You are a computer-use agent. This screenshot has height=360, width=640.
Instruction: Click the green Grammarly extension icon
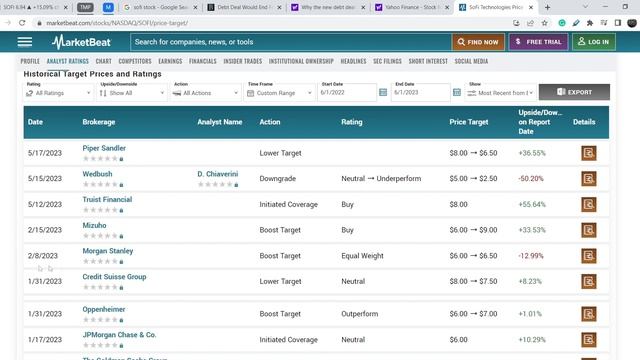click(x=562, y=23)
